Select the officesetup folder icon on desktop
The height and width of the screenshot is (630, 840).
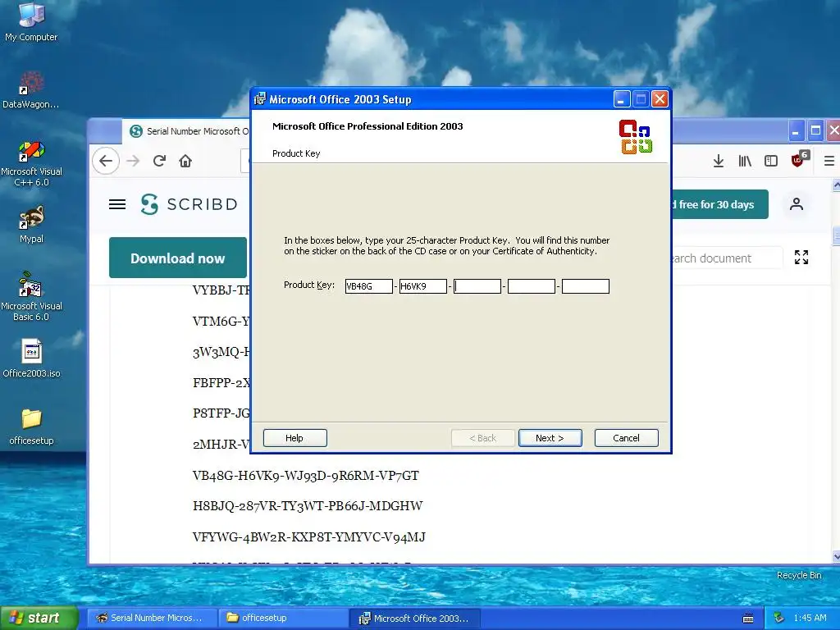(31, 427)
